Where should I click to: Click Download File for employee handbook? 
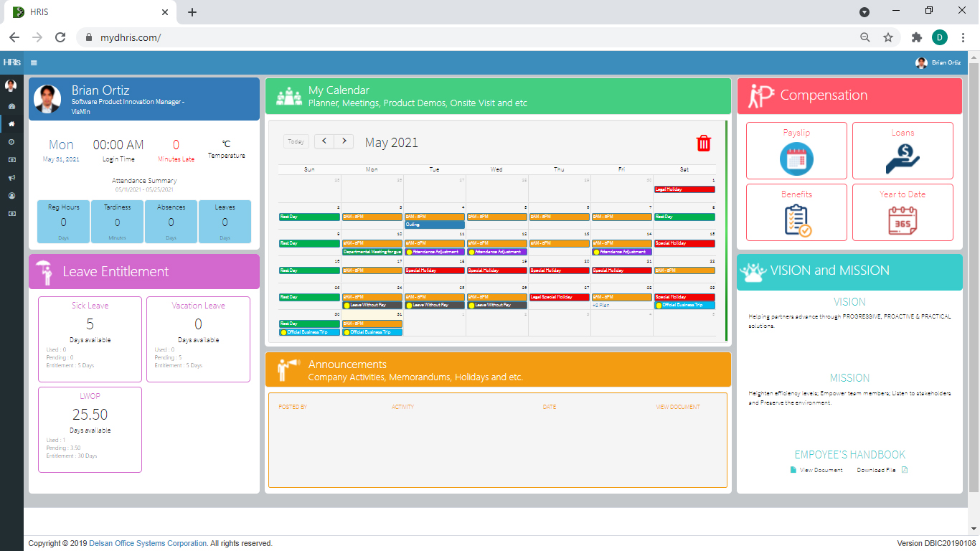pos(877,470)
